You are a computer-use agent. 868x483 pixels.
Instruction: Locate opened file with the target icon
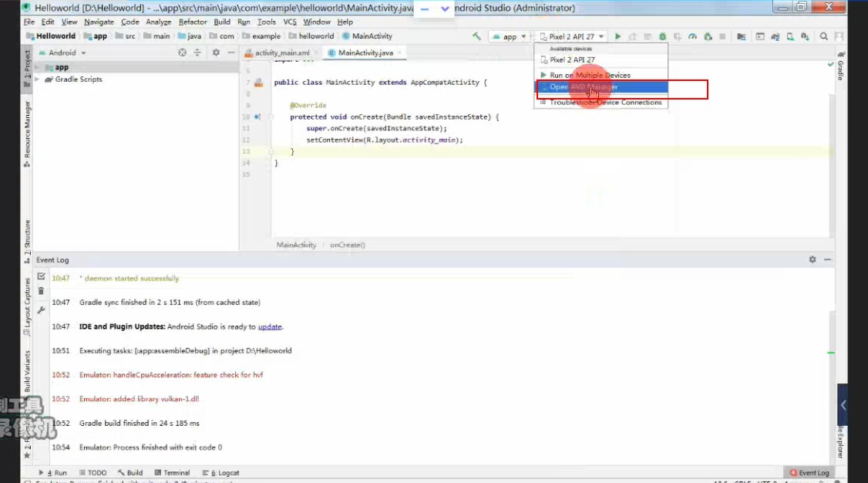coord(182,52)
